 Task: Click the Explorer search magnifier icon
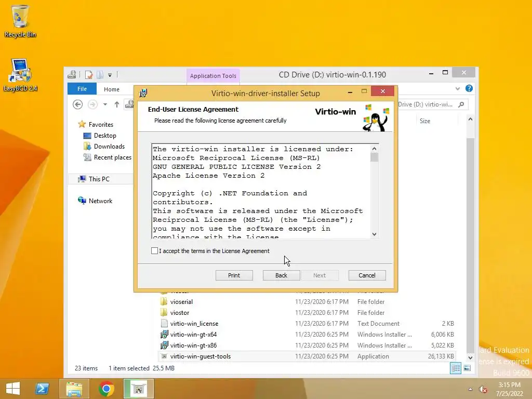[x=461, y=104]
